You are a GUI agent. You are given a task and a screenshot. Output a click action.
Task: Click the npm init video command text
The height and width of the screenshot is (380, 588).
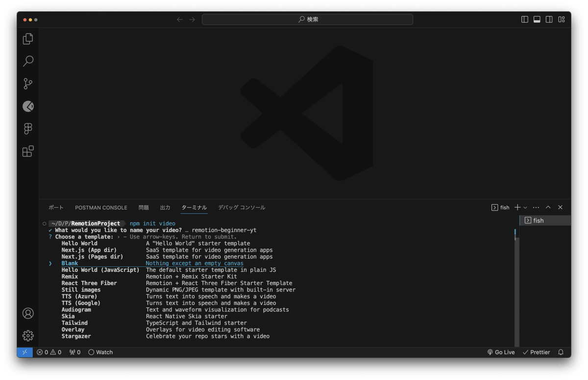[152, 223]
